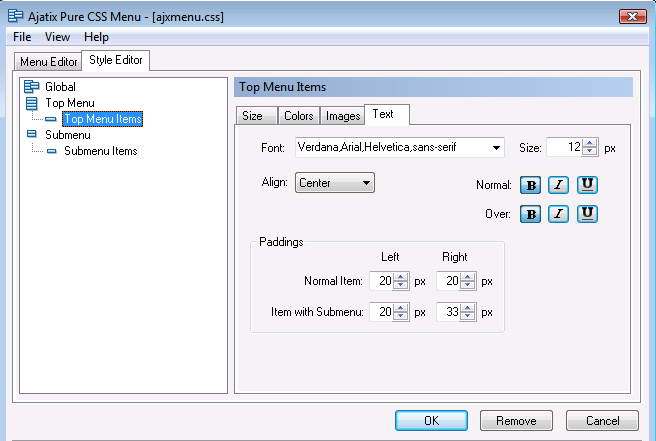Viewport: 656px width, 441px height.
Task: Toggle Italic for Normal state
Action: point(559,185)
